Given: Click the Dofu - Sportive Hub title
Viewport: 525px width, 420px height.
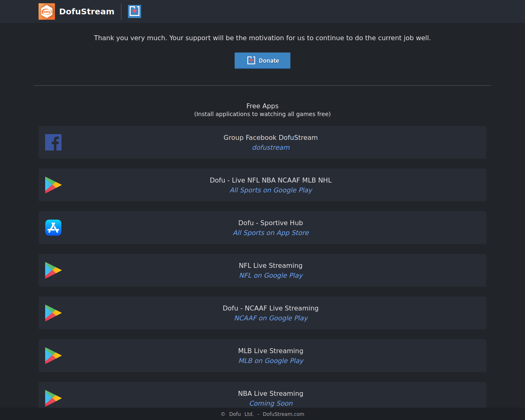Looking at the screenshot, I should [271, 223].
